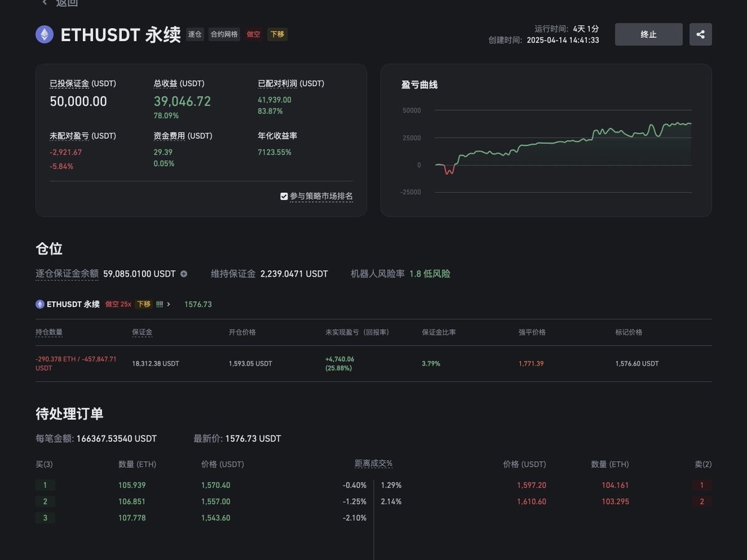Click buy quantity 105.939
Image resolution: width=747 pixels, height=560 pixels.
(132, 485)
